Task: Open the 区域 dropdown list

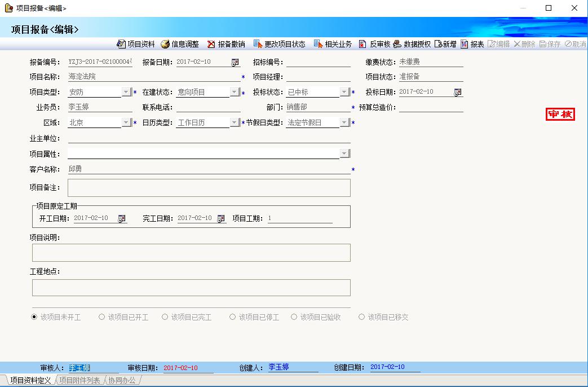Action: (126, 122)
